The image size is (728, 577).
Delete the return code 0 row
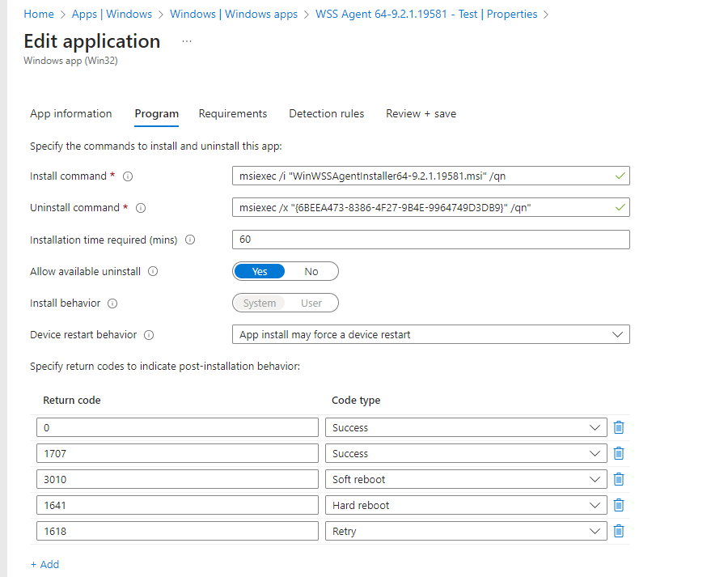(x=619, y=427)
